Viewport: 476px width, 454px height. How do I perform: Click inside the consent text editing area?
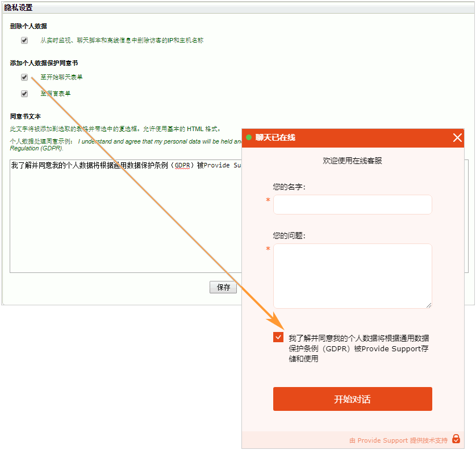[126, 216]
